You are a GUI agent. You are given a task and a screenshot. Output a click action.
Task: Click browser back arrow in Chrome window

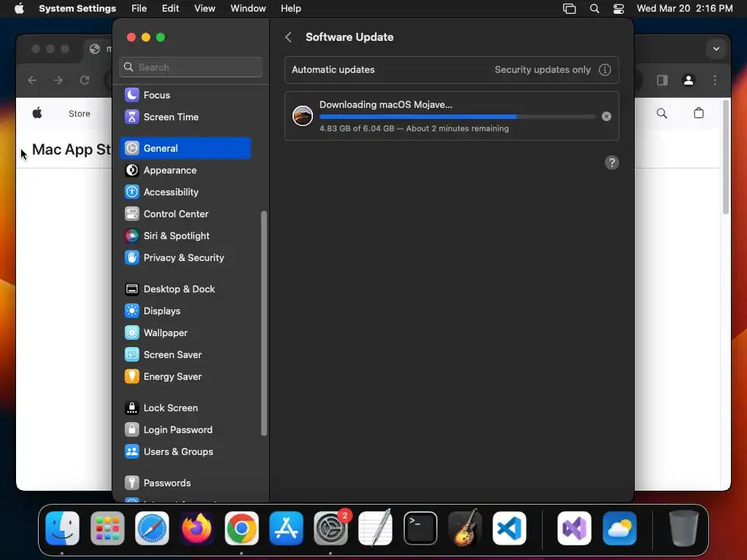(x=32, y=80)
